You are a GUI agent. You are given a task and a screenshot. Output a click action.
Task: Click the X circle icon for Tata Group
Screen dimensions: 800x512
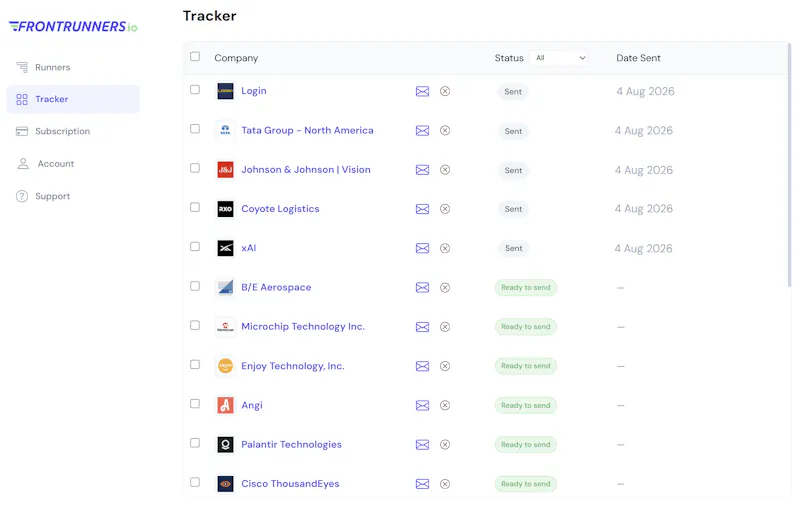click(x=445, y=131)
